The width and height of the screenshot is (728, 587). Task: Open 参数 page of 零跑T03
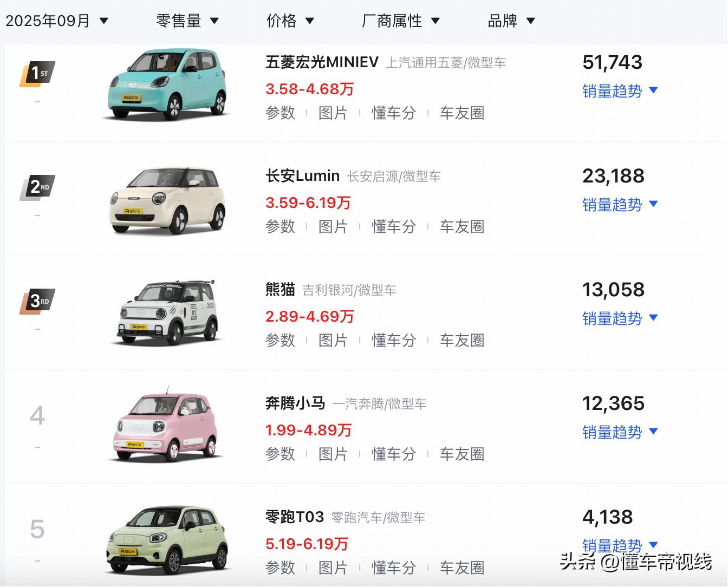pos(280,568)
